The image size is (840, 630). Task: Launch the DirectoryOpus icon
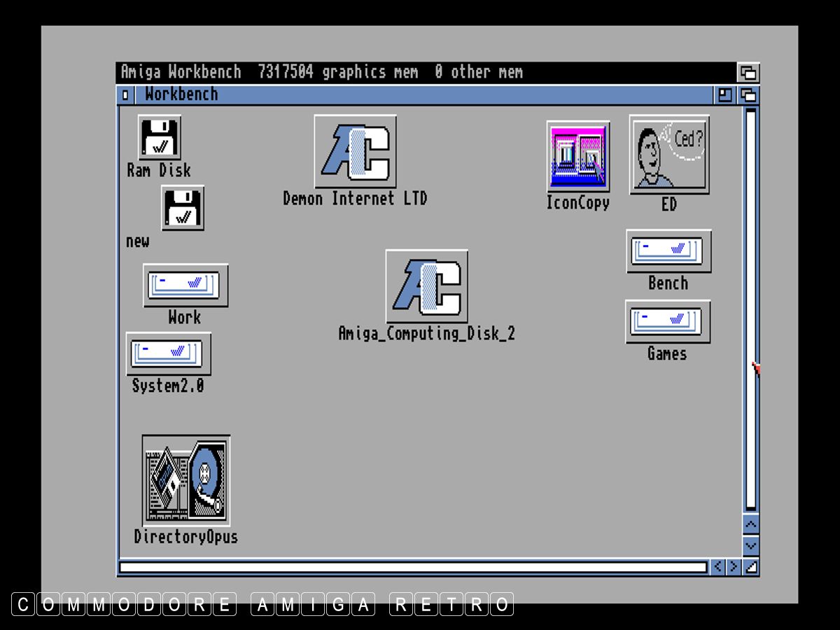click(186, 480)
